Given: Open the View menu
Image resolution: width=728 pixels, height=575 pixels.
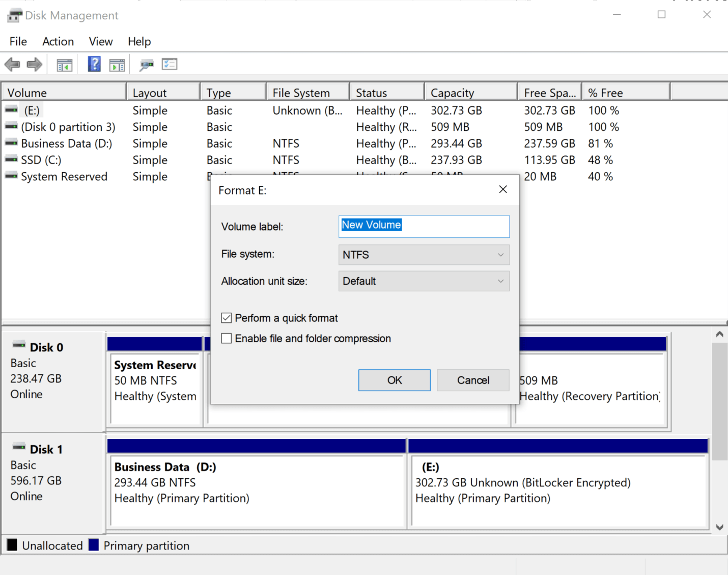Looking at the screenshot, I should (100, 41).
